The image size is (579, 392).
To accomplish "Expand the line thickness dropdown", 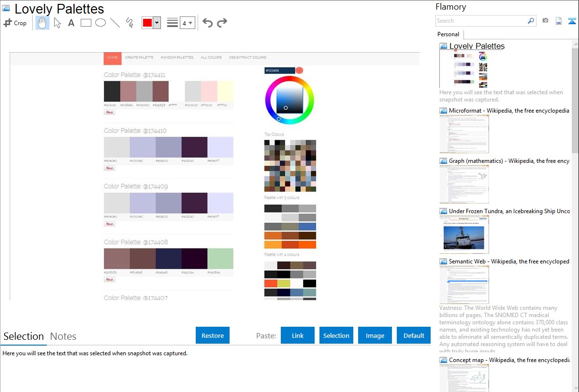I will click(x=187, y=23).
